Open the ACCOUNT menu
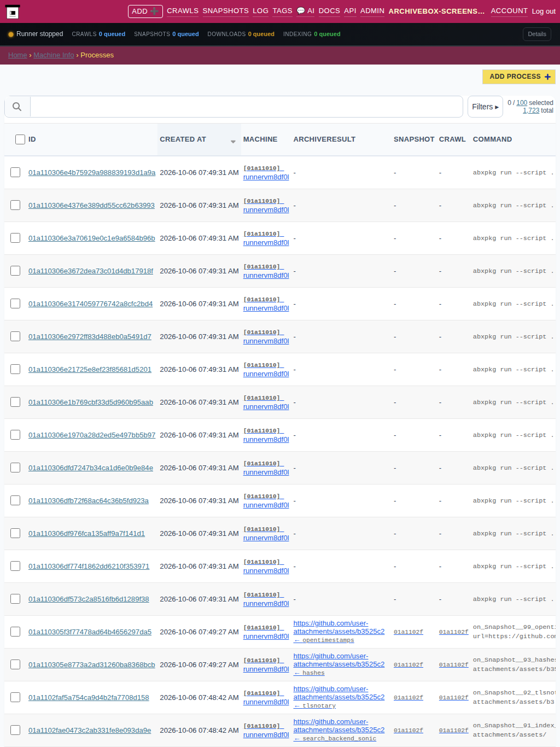 point(509,10)
